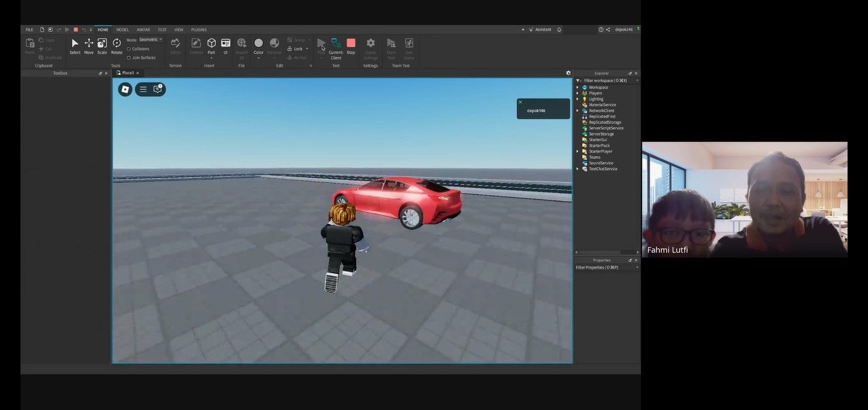This screenshot has width=868, height=410.
Task: Close the Toolbox panel
Action: (x=106, y=73)
